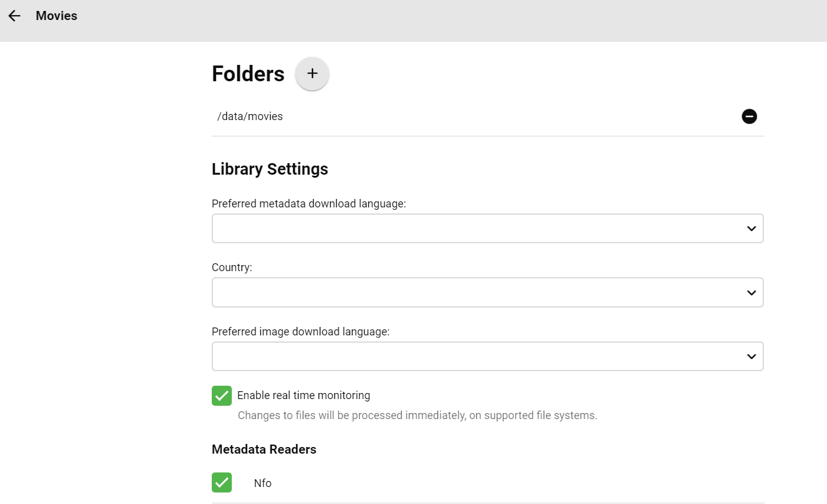Viewport: 827px width, 504px height.
Task: Disable real time monitoring checkbox
Action: point(221,395)
